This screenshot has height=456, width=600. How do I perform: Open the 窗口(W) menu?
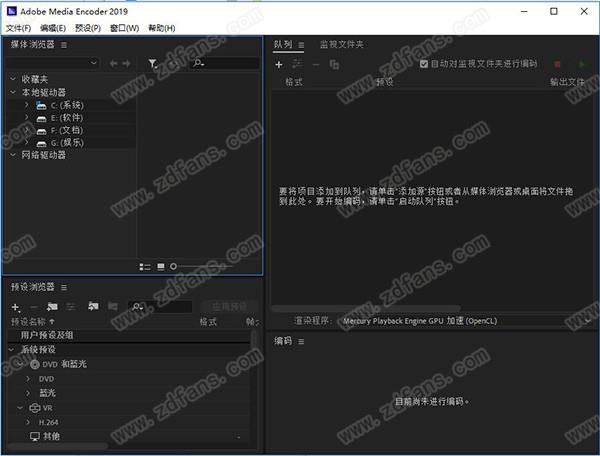[x=124, y=28]
